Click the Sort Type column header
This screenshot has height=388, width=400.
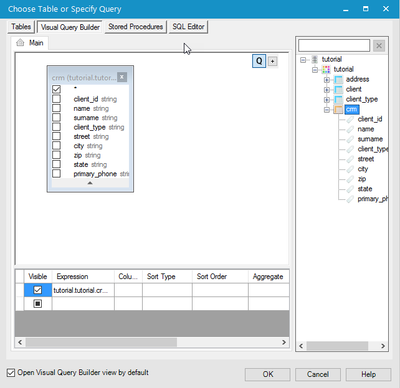[x=167, y=277]
